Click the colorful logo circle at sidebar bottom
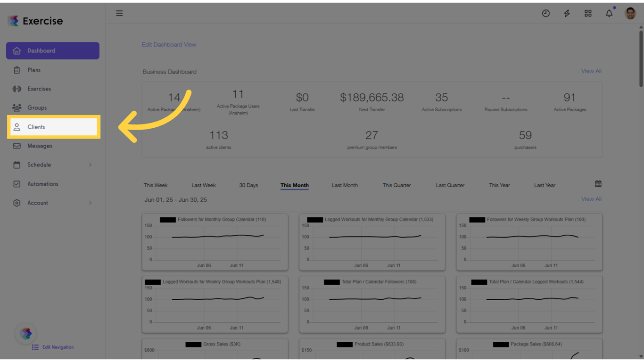644x362 pixels. click(26, 333)
